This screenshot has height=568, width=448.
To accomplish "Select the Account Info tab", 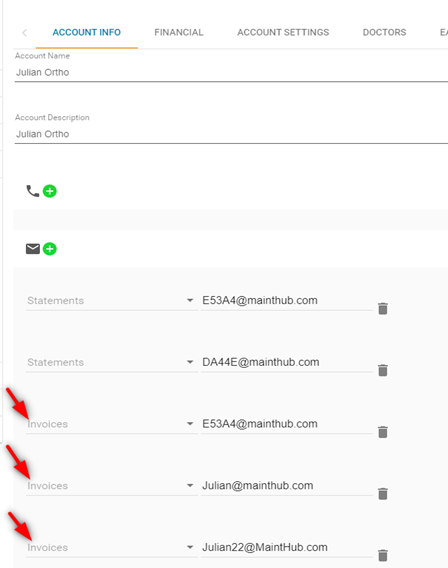I will pos(87,33).
